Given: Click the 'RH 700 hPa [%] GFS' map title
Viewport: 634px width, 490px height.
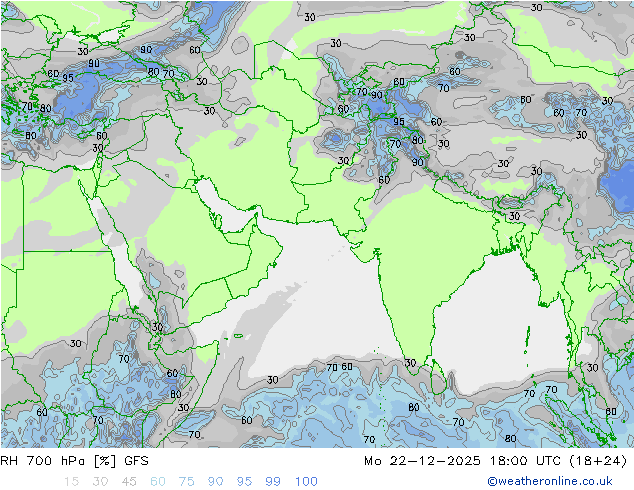Looking at the screenshot, I should 74,461.
